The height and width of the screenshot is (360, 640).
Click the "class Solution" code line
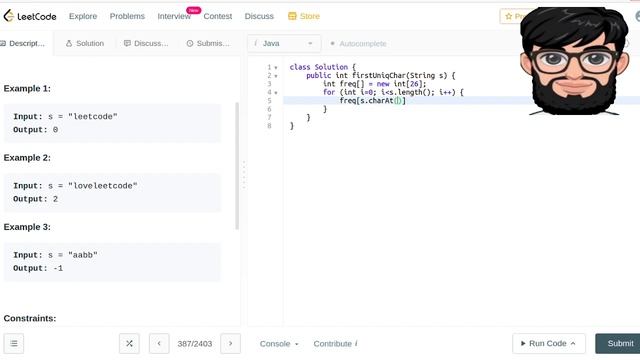pyautogui.click(x=322, y=67)
